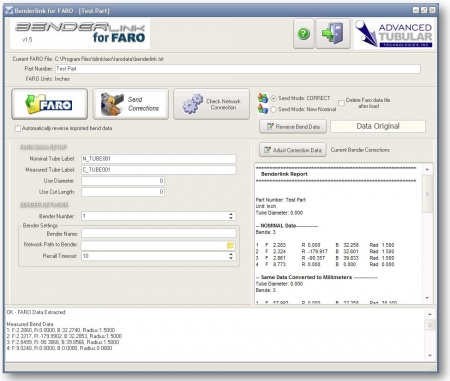Click the Send Mode New Nominal computers icon

click(263, 109)
